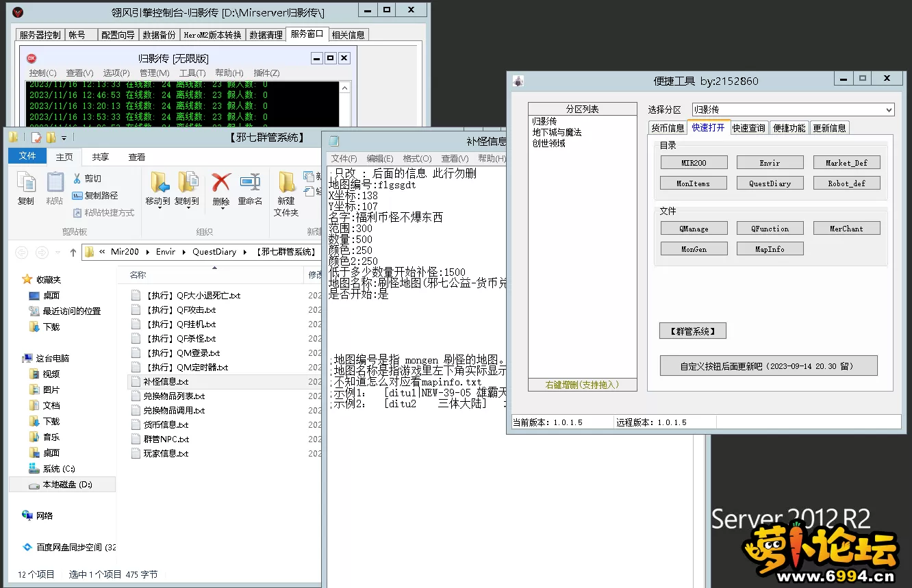Switch to 货币信息 tab in 便捷工具

pos(668,128)
